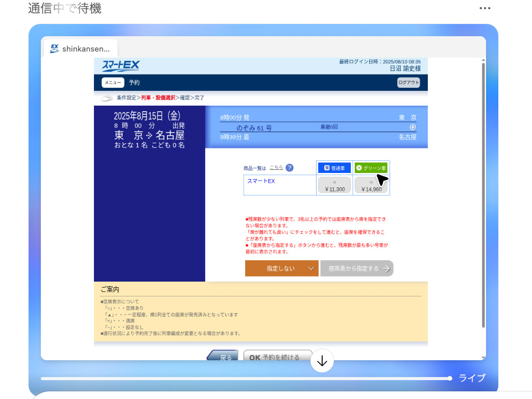Click 座席表から指定する button
This screenshot has width=532, height=399.
(357, 268)
